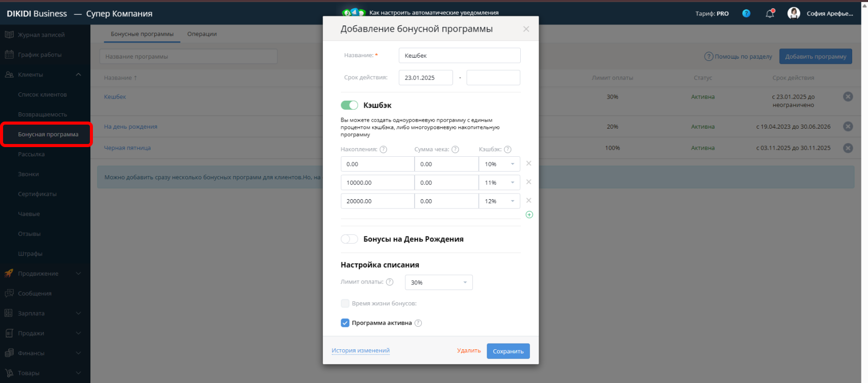The width and height of the screenshot is (868, 383).
Task: Turn off the Кэшбэк toggle
Action: tap(349, 105)
